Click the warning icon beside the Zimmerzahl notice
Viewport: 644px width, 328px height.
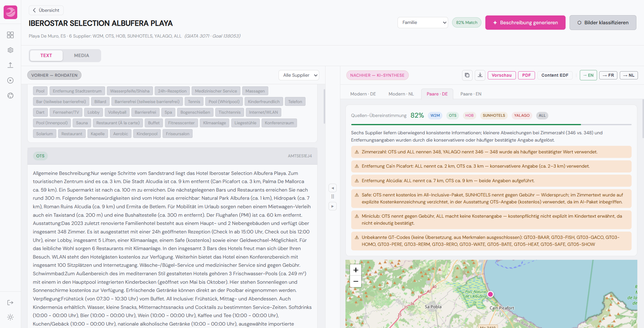pyautogui.click(x=357, y=152)
